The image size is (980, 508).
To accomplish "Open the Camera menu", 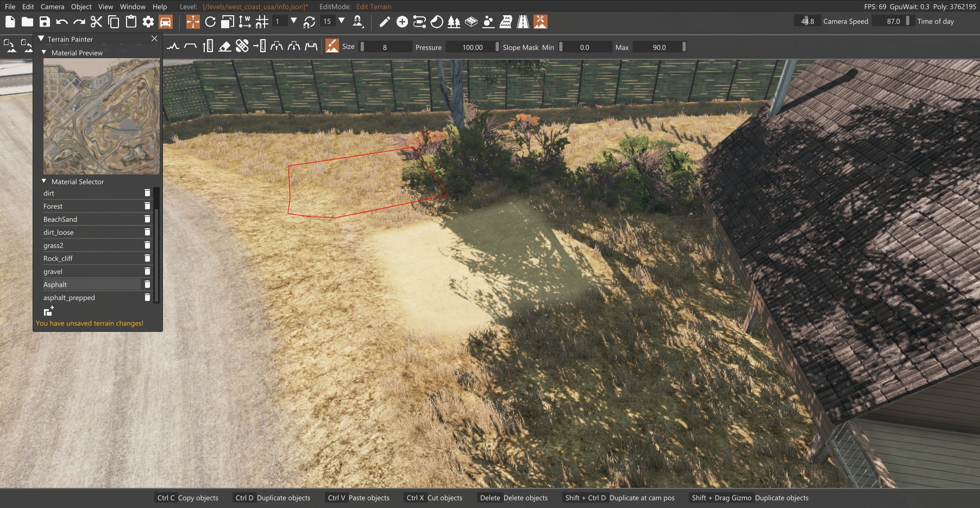I will 52,7.
